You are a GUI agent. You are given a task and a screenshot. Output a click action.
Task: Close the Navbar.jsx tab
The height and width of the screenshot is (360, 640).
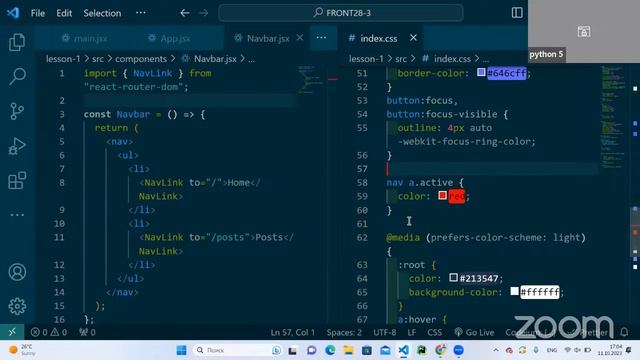(x=300, y=38)
